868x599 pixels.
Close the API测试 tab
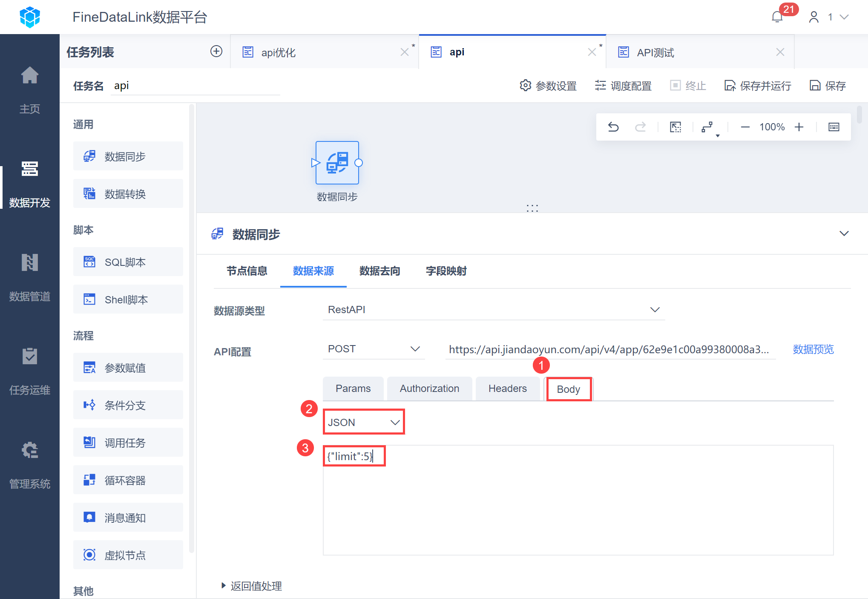click(780, 52)
